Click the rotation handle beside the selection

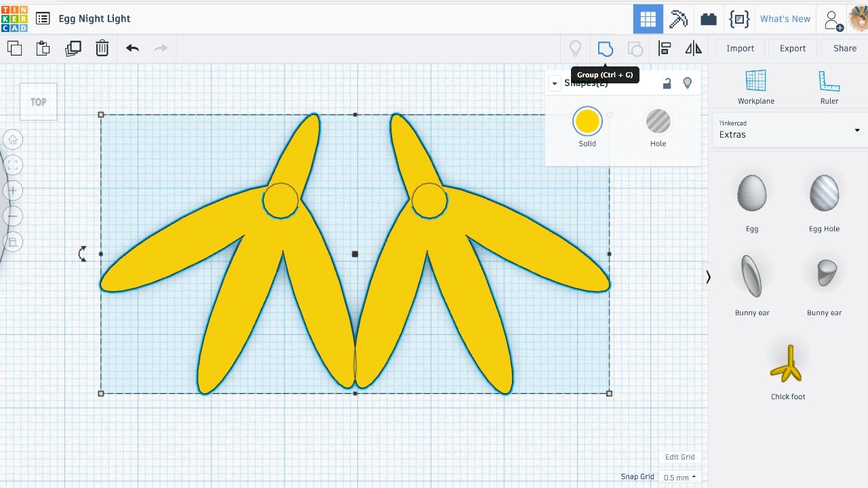click(83, 254)
